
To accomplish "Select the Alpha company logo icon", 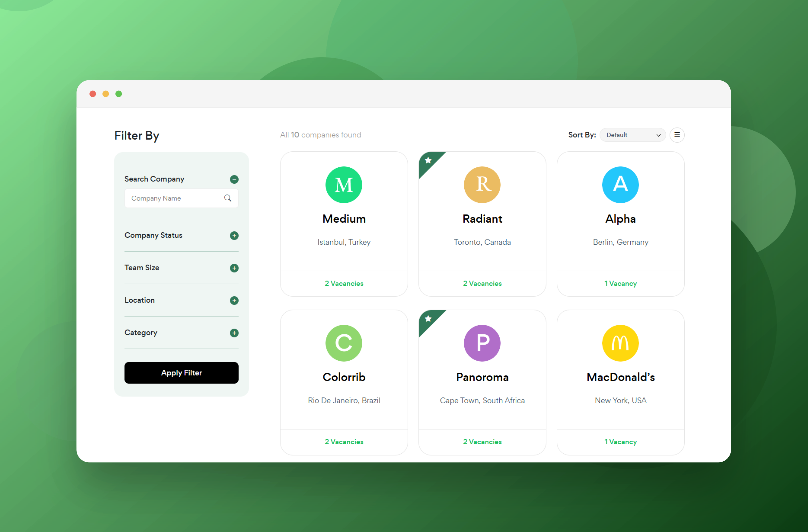I will tap(620, 185).
